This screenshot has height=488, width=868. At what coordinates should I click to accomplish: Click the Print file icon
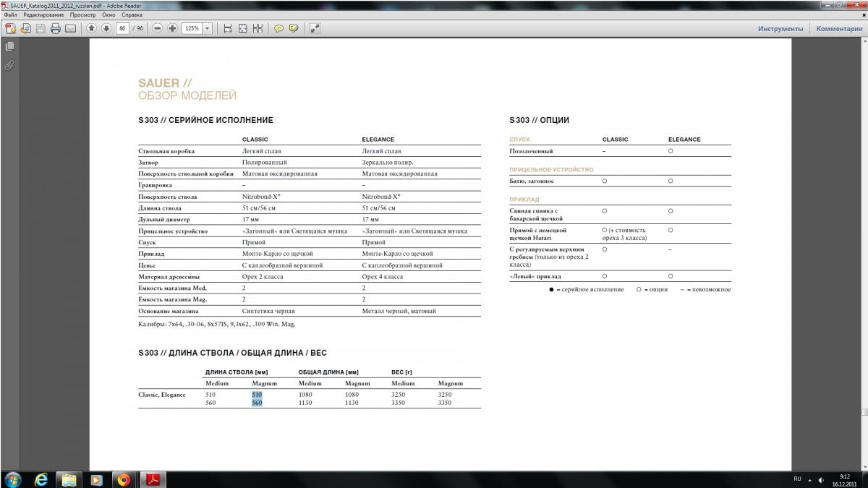point(55,29)
